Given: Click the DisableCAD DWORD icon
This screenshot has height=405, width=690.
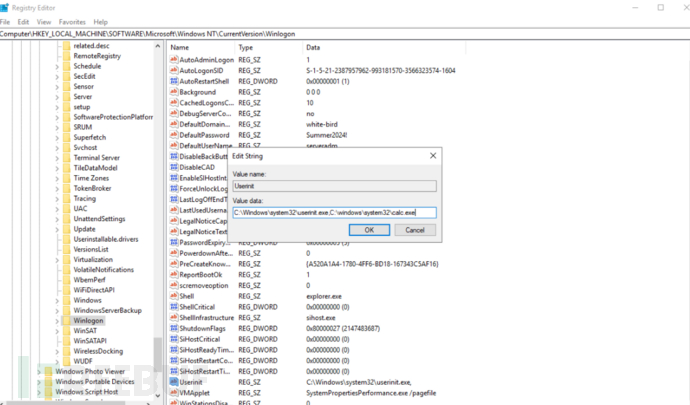Looking at the screenshot, I should click(x=174, y=167).
